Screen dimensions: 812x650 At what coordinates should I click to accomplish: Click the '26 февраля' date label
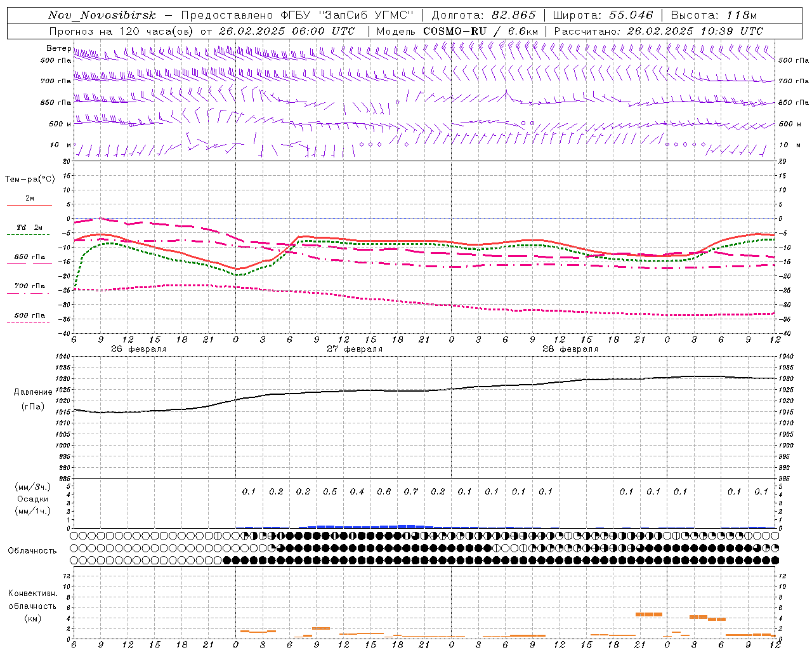tap(139, 349)
